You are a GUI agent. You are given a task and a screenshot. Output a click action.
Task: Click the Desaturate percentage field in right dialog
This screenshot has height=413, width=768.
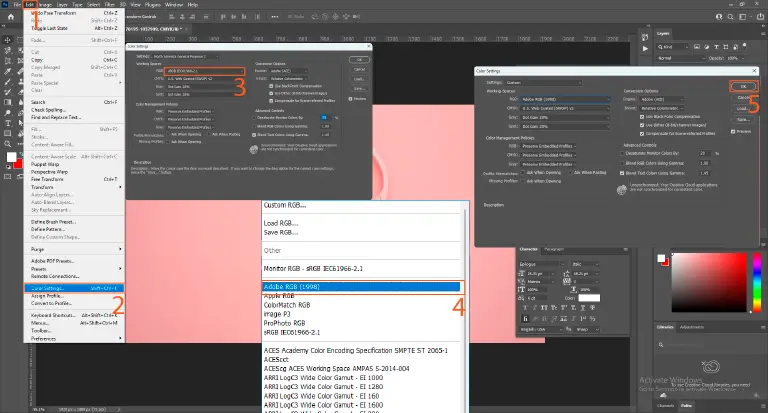point(705,153)
